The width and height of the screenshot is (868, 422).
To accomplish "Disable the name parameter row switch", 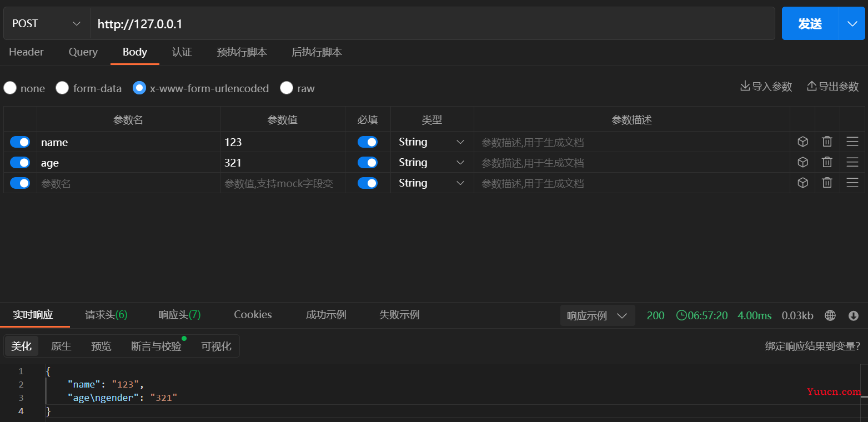I will (20, 142).
